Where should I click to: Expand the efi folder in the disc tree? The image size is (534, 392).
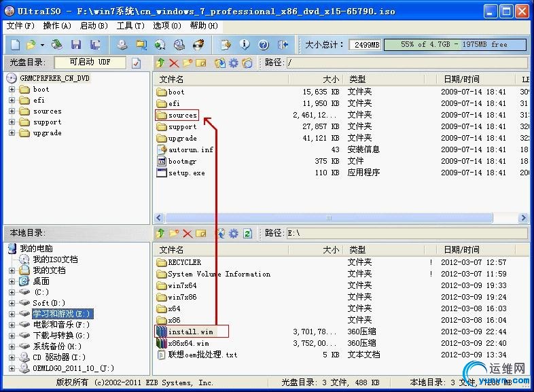[x=12, y=100]
